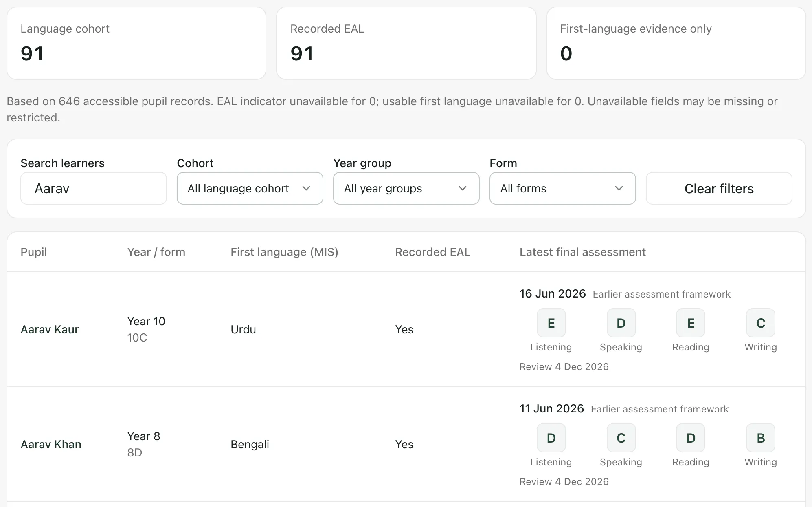The width and height of the screenshot is (812, 507).
Task: Click Aarav Khan's Reading grade D badge
Action: pos(691,438)
